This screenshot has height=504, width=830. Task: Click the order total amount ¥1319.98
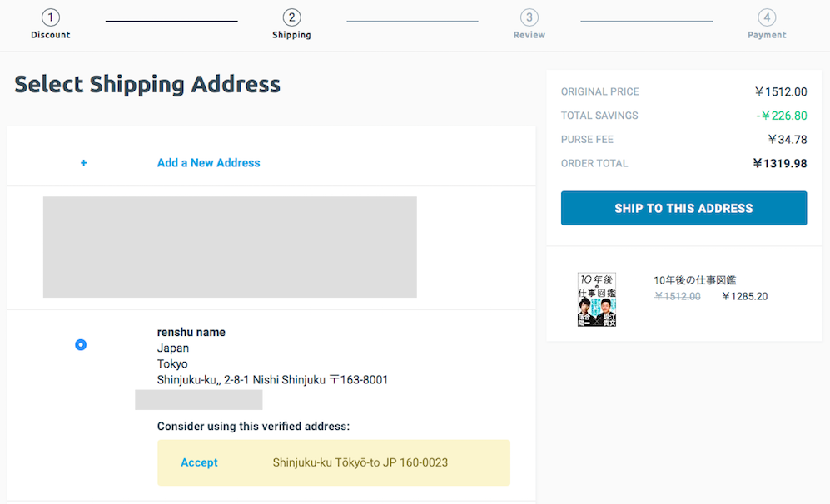pyautogui.click(x=779, y=163)
